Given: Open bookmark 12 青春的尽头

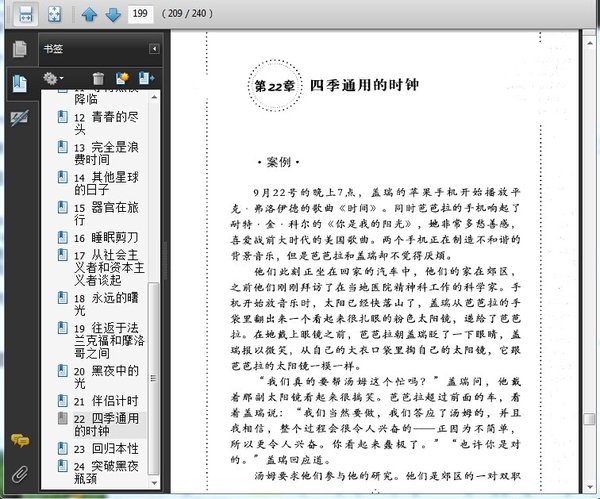Looking at the screenshot, I should (x=106, y=123).
